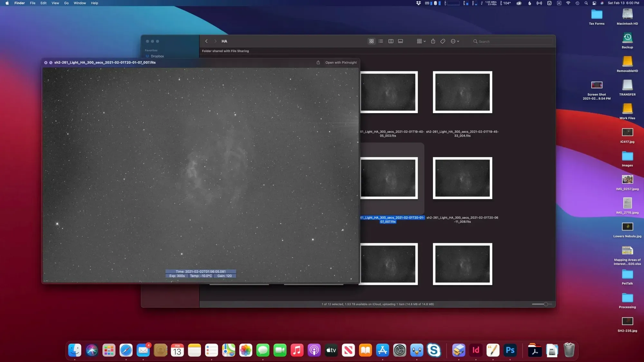Image resolution: width=644 pixels, height=362 pixels.
Task: Open the grouping options dropdown in Finder toolbar
Action: (421, 41)
